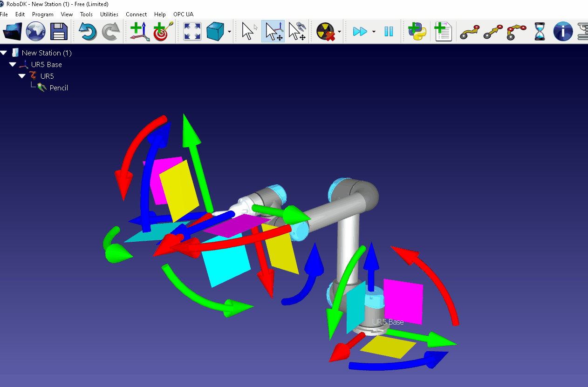Viewport: 588px width, 387px height.
Task: Check collisions using the radiation symbol icon
Action: pos(326,32)
